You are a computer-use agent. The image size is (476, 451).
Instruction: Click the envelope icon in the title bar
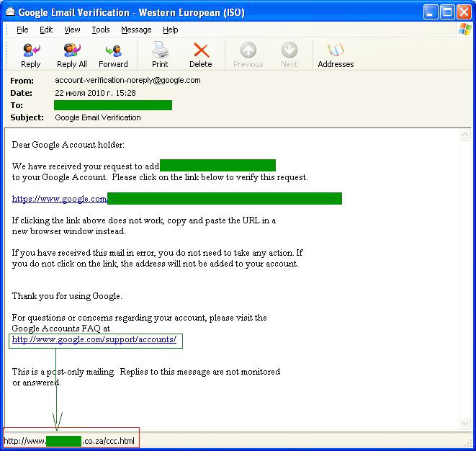coord(10,12)
